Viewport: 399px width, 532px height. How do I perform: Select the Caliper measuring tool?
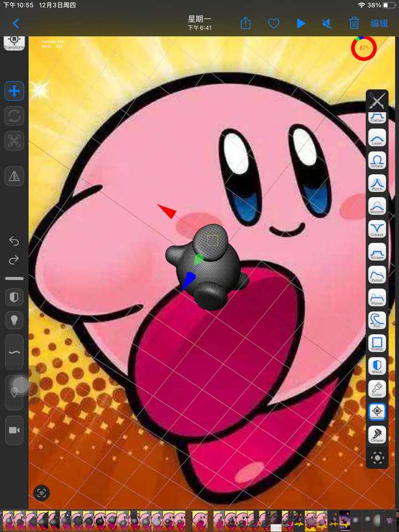click(377, 434)
